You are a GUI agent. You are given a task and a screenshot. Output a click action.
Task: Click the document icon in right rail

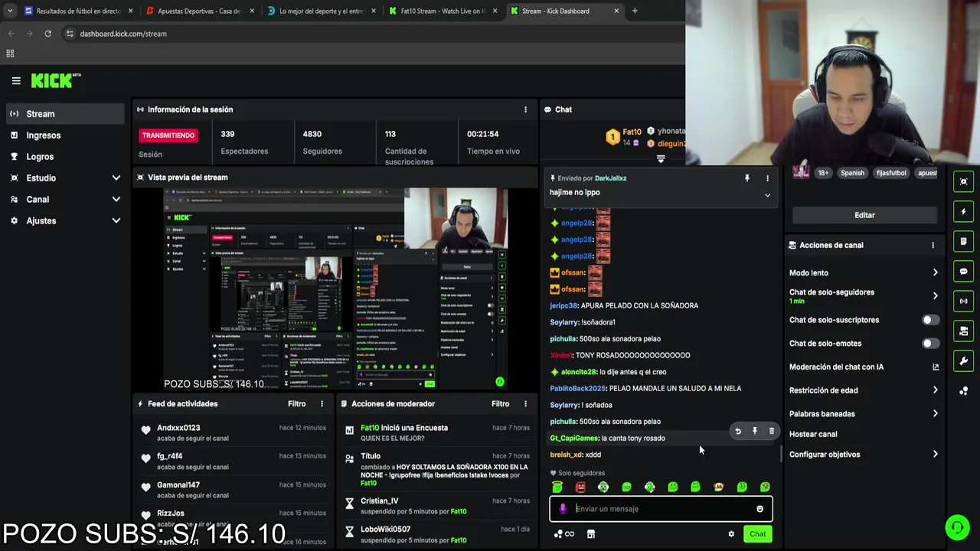963,241
